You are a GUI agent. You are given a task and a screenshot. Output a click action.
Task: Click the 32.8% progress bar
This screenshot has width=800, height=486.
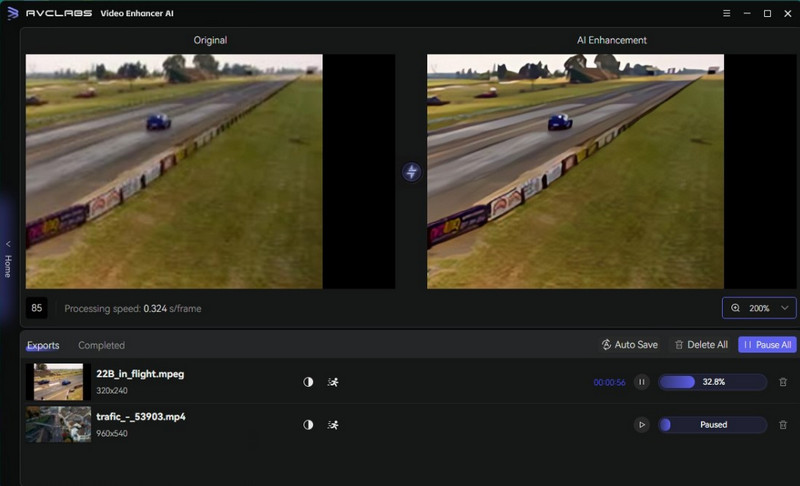[x=712, y=382]
